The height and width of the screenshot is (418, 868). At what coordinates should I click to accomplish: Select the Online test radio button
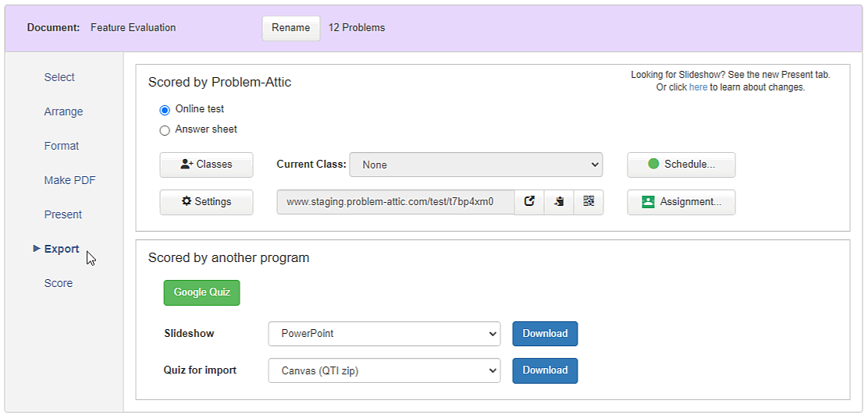point(165,110)
